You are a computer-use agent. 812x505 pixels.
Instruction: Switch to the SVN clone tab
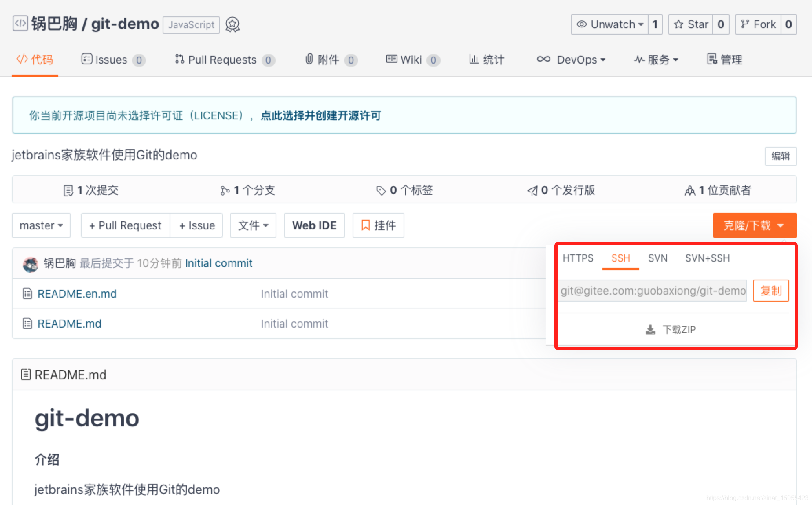(658, 258)
